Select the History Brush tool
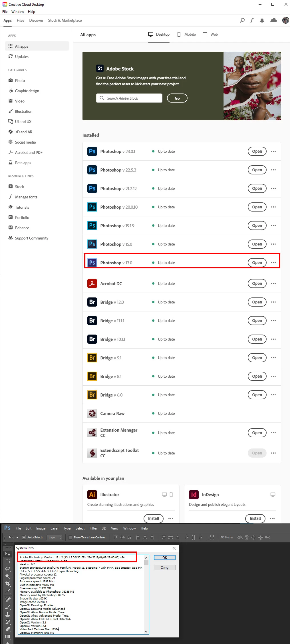Viewport: 290px width, 644px height. click(x=8, y=622)
